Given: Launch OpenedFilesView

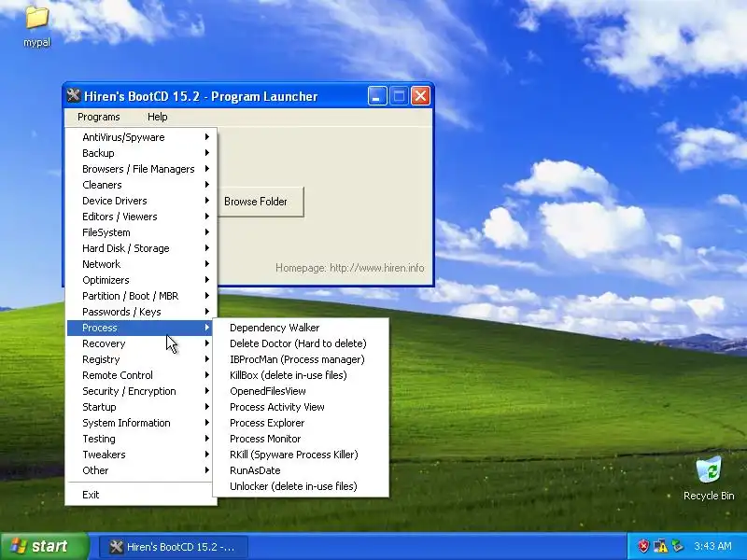Looking at the screenshot, I should (x=301, y=391).
